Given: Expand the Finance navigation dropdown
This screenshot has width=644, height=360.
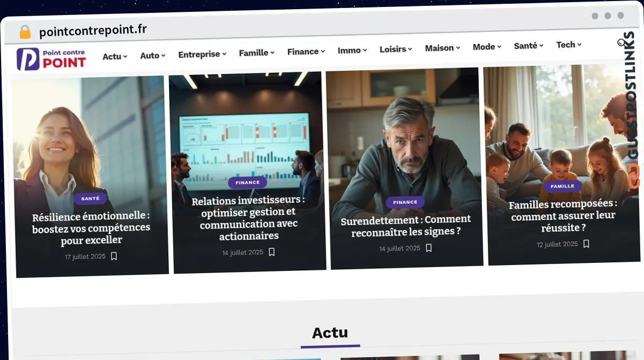Looking at the screenshot, I should [x=306, y=52].
